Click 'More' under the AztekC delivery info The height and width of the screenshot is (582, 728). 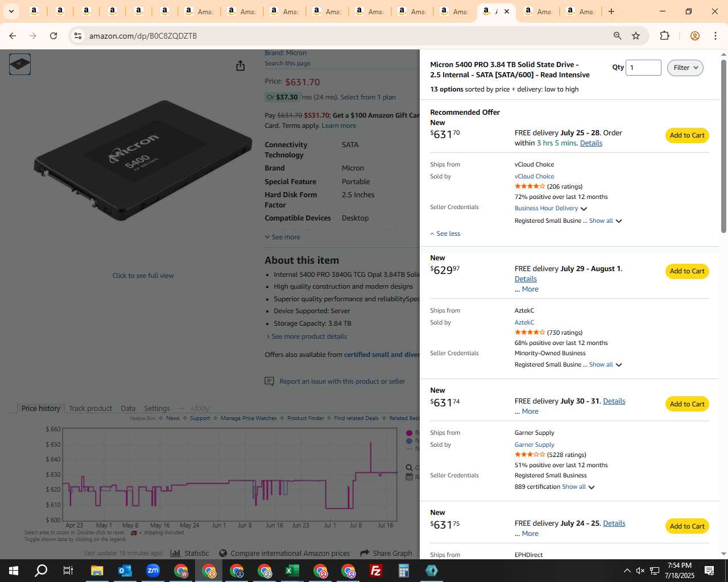click(530, 289)
